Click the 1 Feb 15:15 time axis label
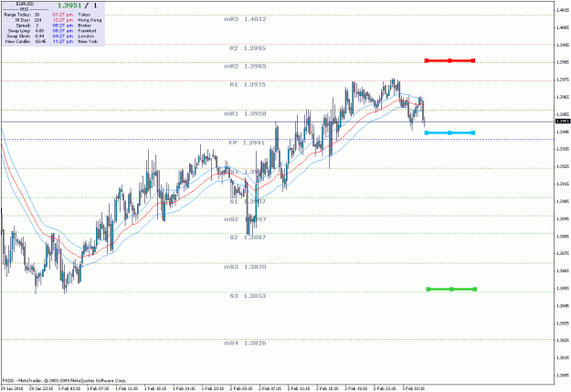 pos(155,388)
